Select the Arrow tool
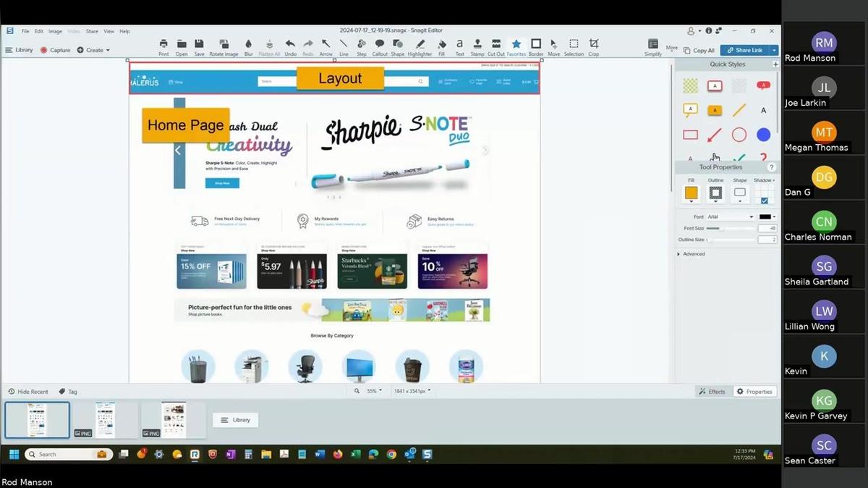This screenshot has width=868, height=488. 326,45
